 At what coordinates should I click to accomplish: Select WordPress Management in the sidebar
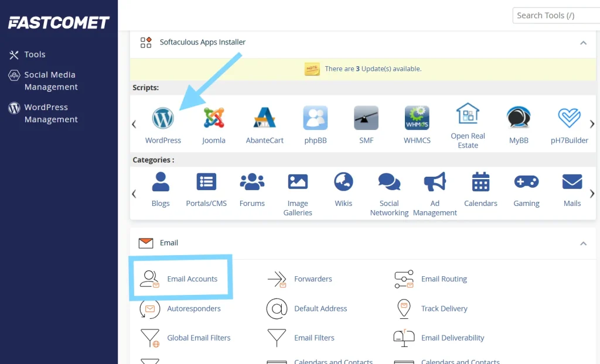click(x=51, y=113)
